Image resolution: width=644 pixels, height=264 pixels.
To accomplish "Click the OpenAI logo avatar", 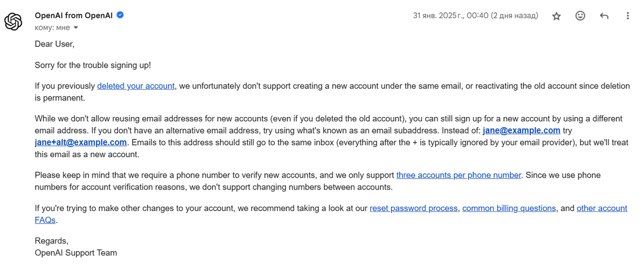I will click(x=13, y=21).
